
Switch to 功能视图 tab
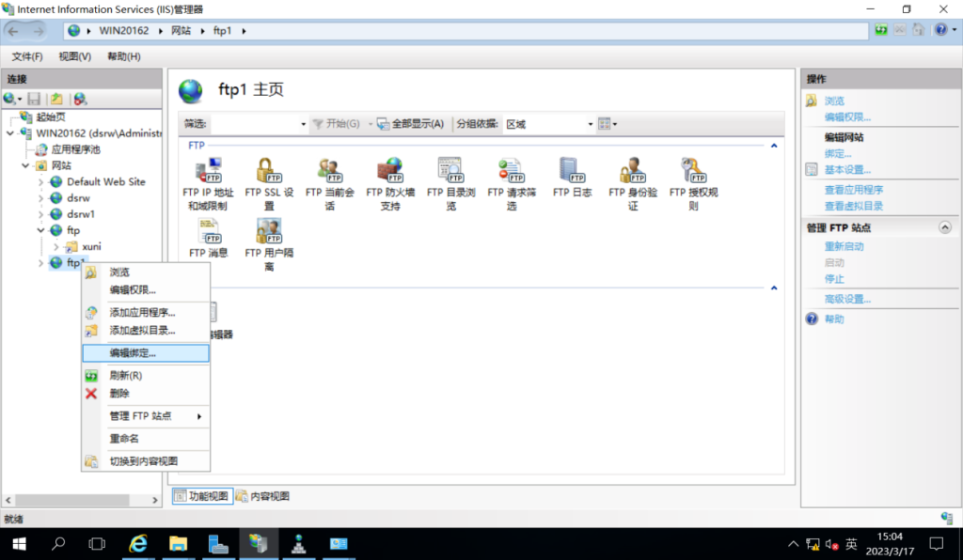(202, 495)
